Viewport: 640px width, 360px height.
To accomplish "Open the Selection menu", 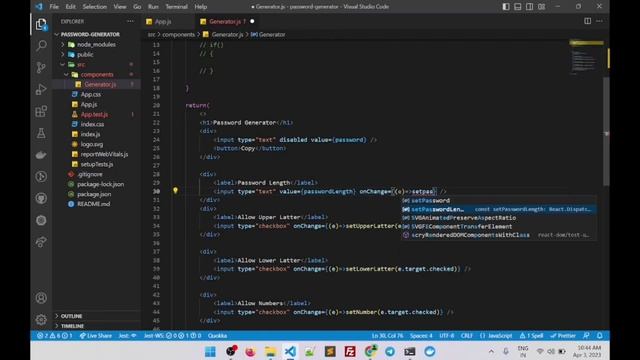I will click(x=94, y=7).
